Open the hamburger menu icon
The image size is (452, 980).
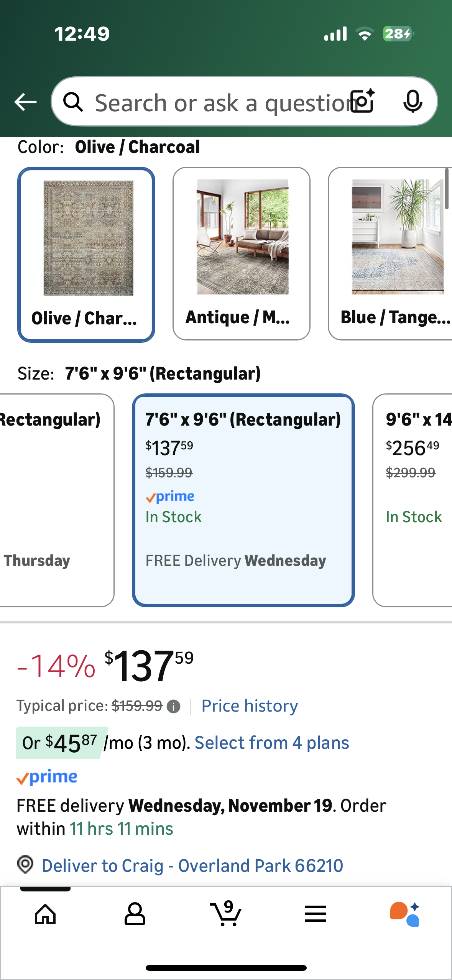[x=316, y=914]
